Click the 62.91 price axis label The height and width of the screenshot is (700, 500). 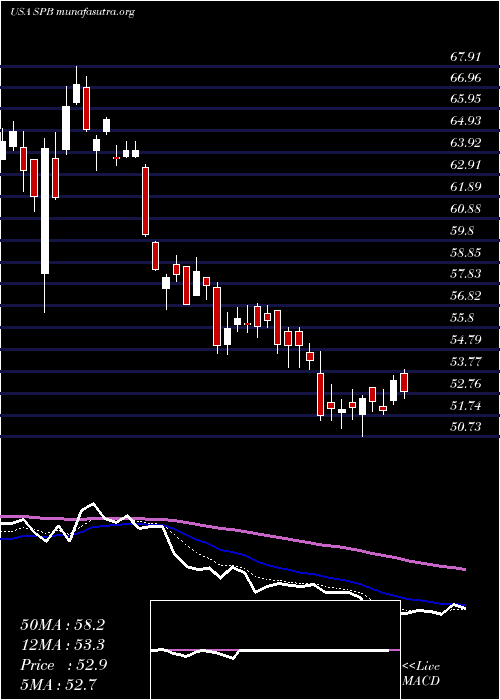[x=466, y=165]
